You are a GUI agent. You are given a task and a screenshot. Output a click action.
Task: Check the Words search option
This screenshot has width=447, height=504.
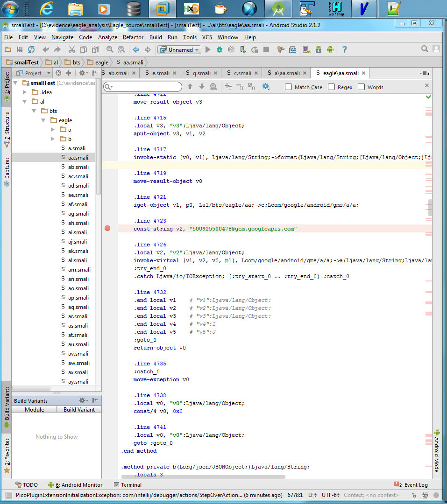tap(362, 87)
